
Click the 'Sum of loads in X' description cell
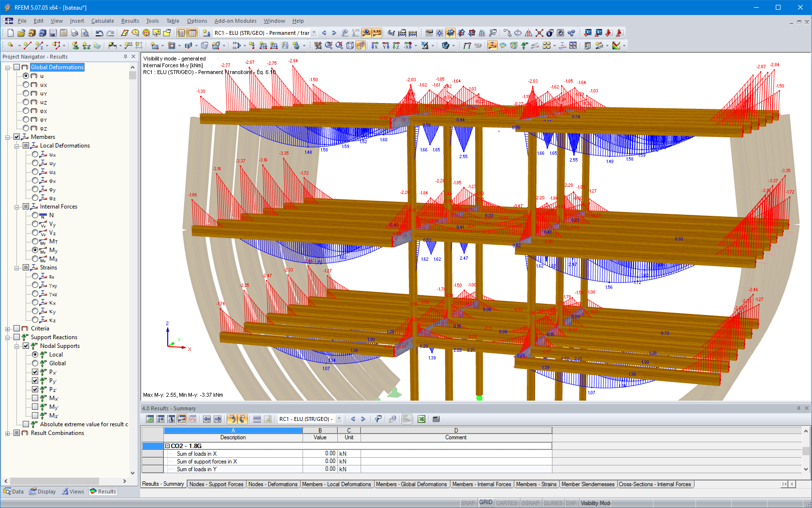(233, 454)
